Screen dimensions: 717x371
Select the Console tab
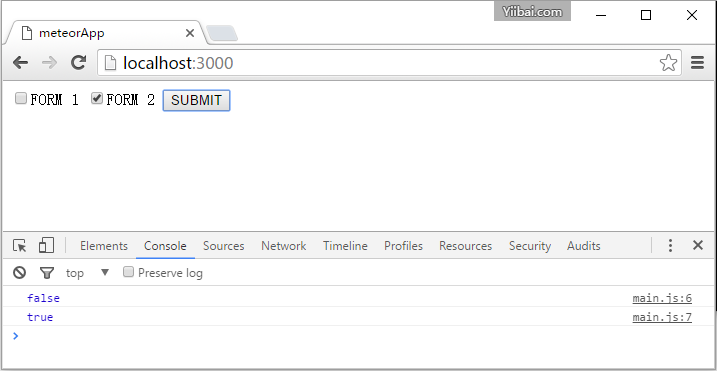(x=165, y=246)
